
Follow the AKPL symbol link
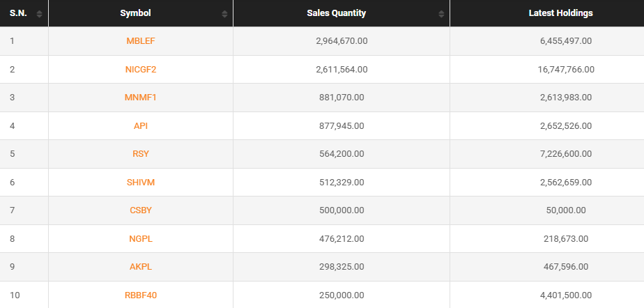[x=141, y=267]
